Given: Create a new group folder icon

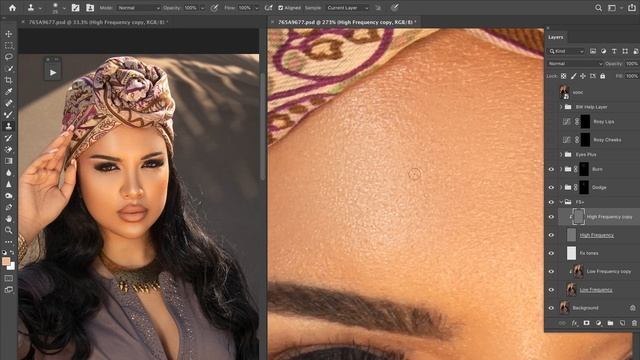Looking at the screenshot, I should (610, 323).
